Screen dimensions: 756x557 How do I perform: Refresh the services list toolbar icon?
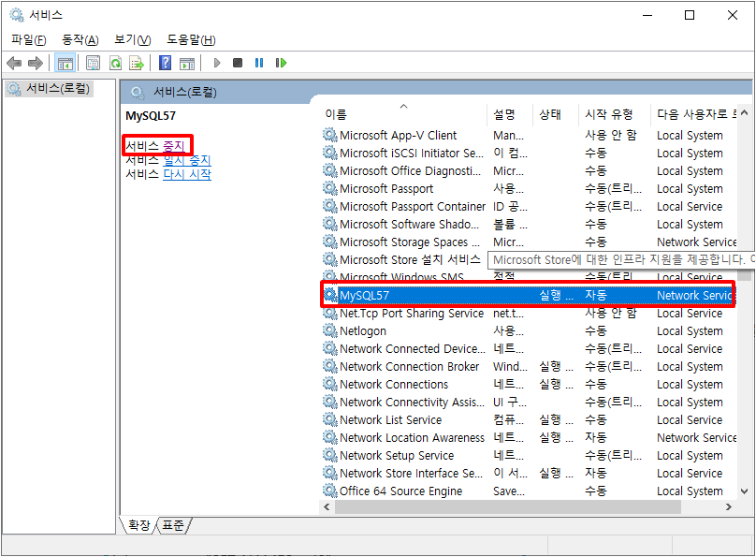coord(115,63)
